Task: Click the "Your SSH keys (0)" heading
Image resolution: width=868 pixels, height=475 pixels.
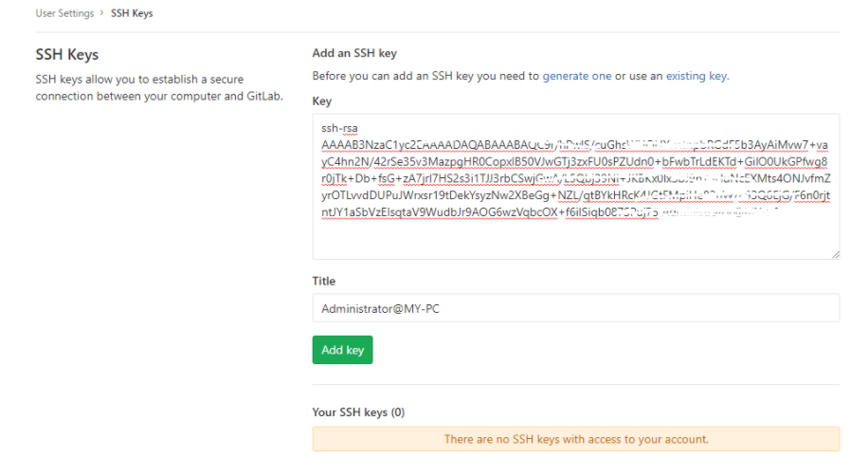Action: [358, 412]
